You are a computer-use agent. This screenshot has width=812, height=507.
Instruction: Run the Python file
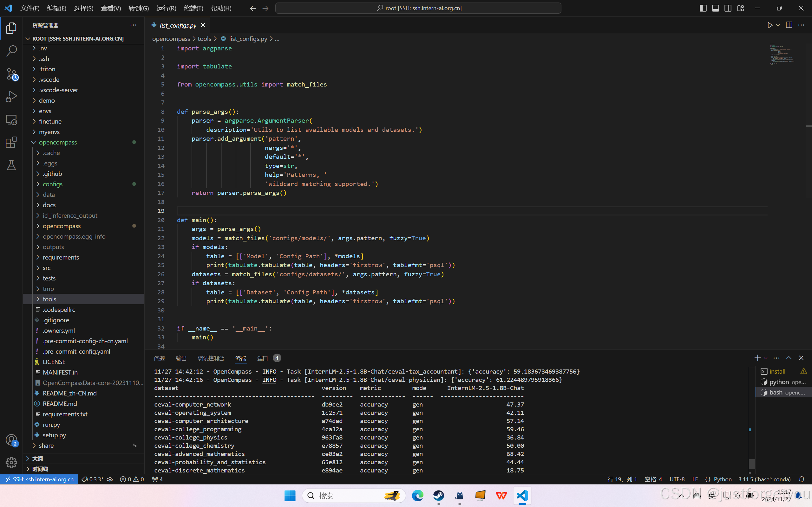tap(770, 25)
